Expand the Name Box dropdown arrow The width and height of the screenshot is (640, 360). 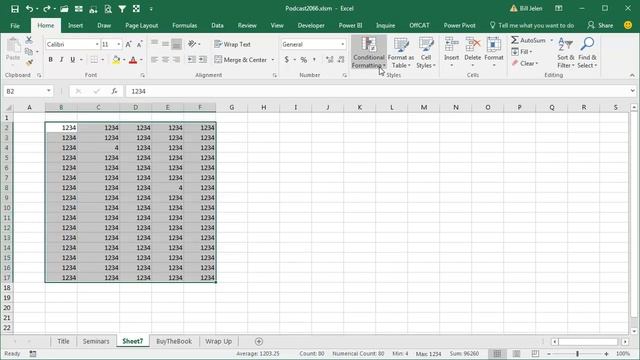(x=49, y=91)
